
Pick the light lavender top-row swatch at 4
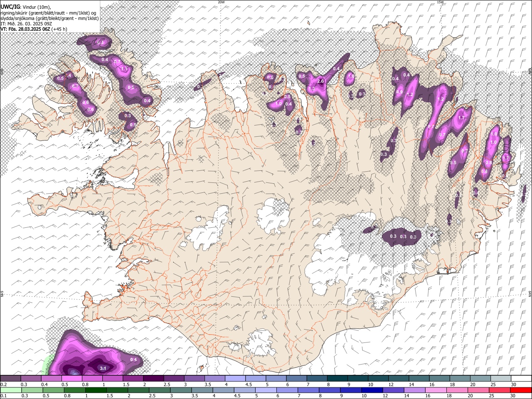click(x=235, y=379)
